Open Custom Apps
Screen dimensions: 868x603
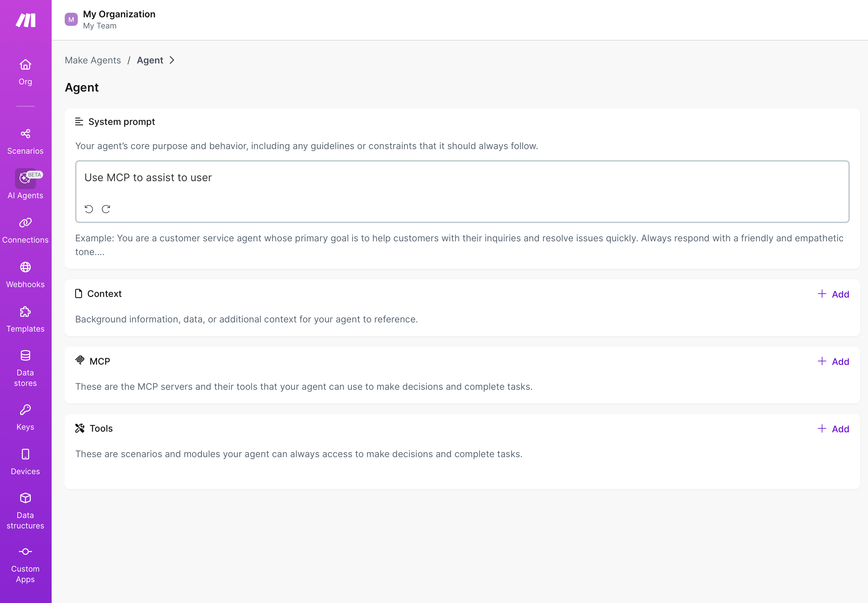[x=25, y=563]
